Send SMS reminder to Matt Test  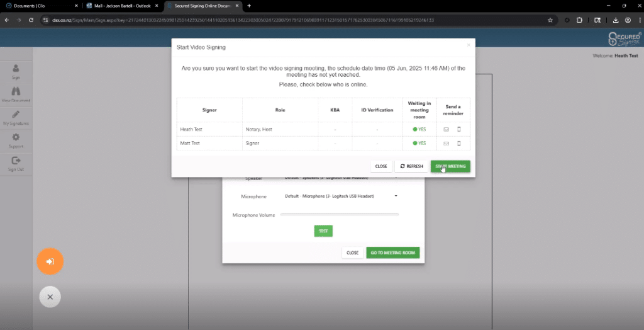coord(458,143)
